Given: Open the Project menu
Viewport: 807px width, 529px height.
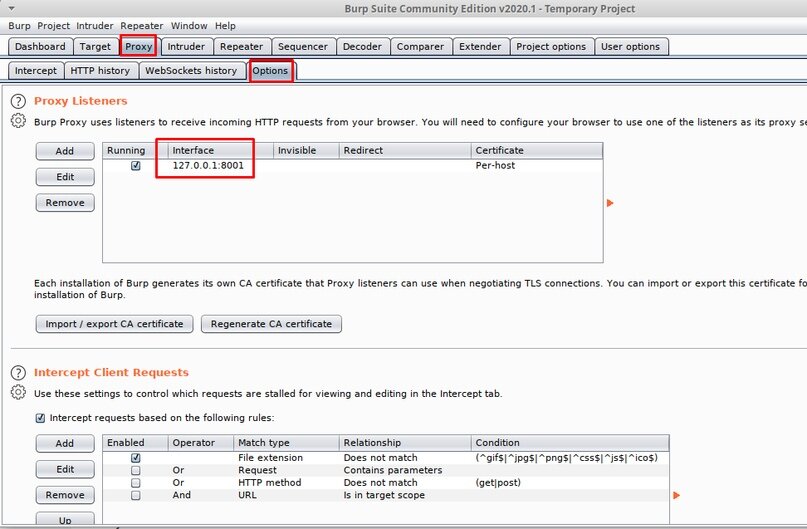Looking at the screenshot, I should [x=53, y=26].
